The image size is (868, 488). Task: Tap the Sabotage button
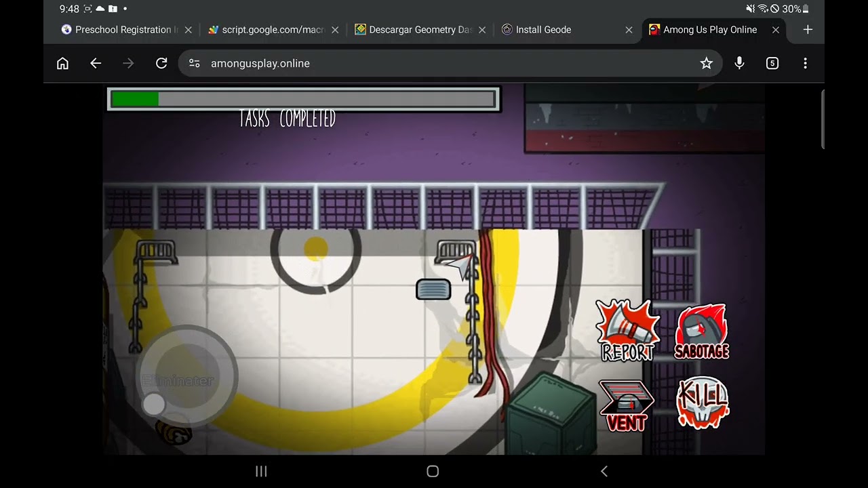(x=702, y=331)
